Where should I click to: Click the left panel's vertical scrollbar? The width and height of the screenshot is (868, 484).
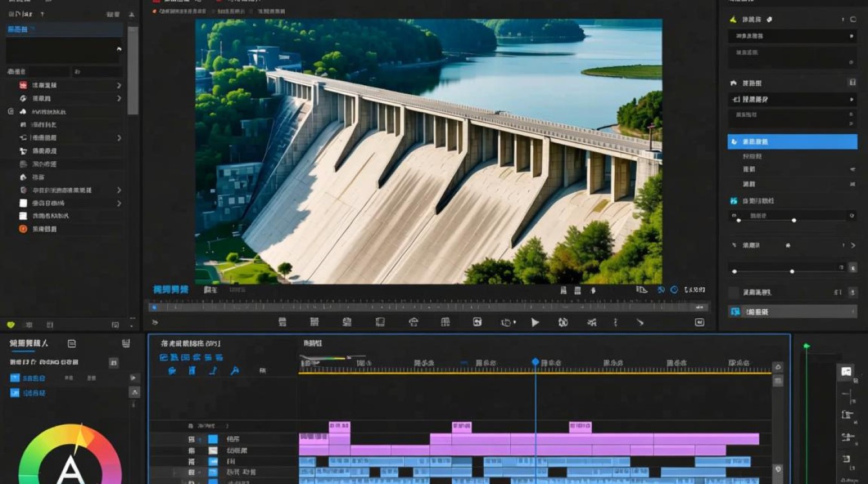[x=132, y=71]
